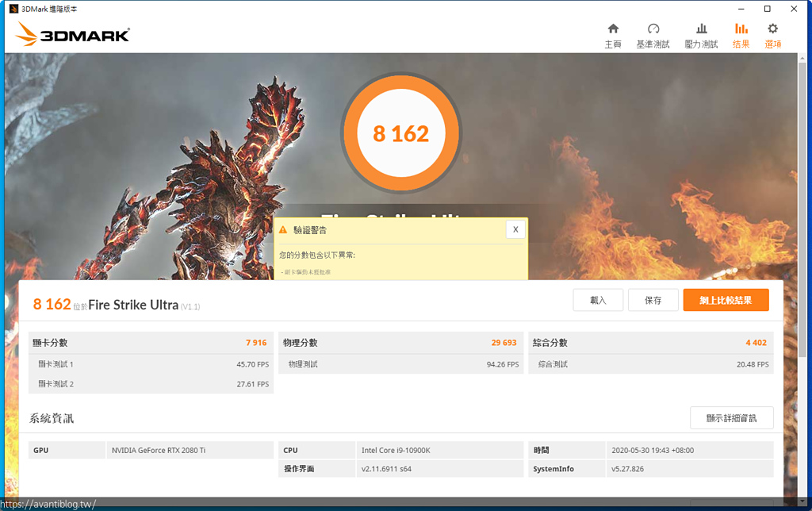Minimize the 3DMark window

(x=741, y=9)
